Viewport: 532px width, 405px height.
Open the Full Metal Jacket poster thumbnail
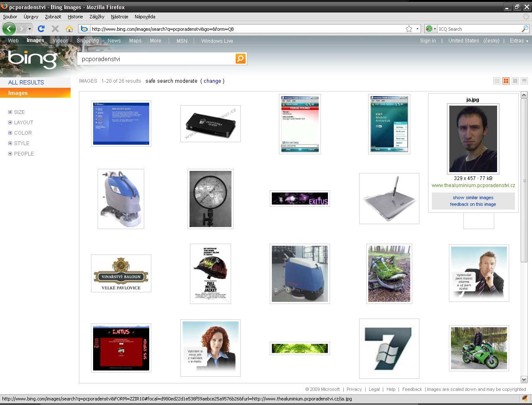tap(210, 274)
